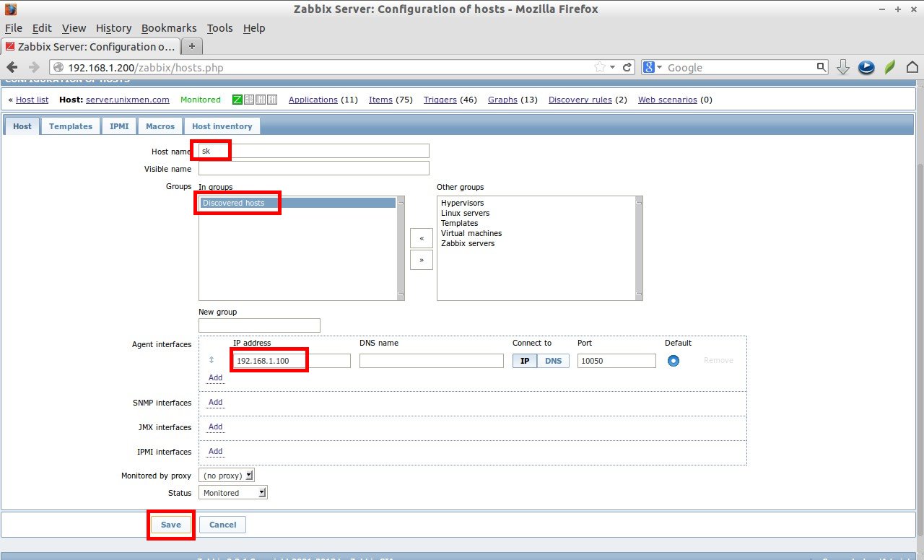Switch to the Host tab
Viewport: 924px width, 560px height.
point(22,126)
